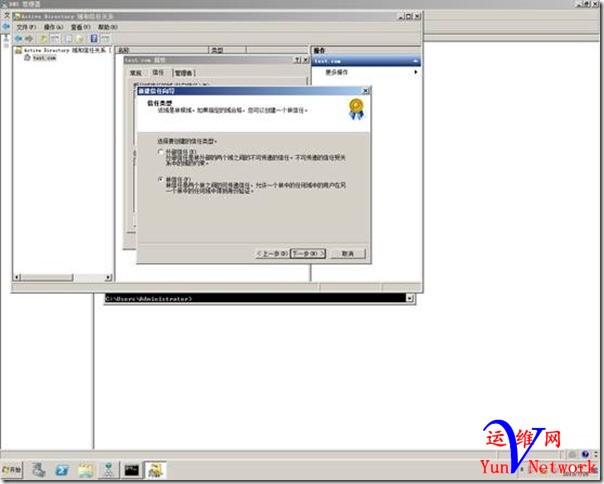The width and height of the screenshot is (604, 484).
Task: Click 取消 (Cancel) in the trust wizard
Action: (348, 254)
